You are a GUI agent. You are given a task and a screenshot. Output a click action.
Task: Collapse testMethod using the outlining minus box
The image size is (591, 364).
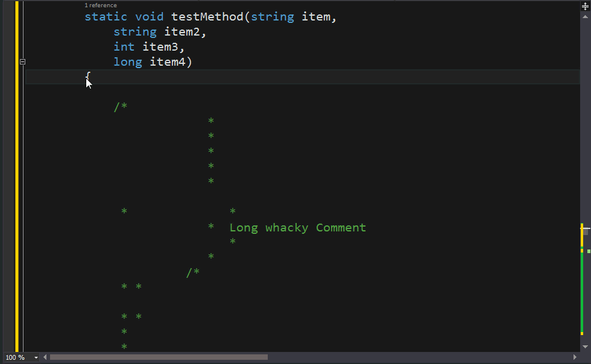[x=23, y=62]
